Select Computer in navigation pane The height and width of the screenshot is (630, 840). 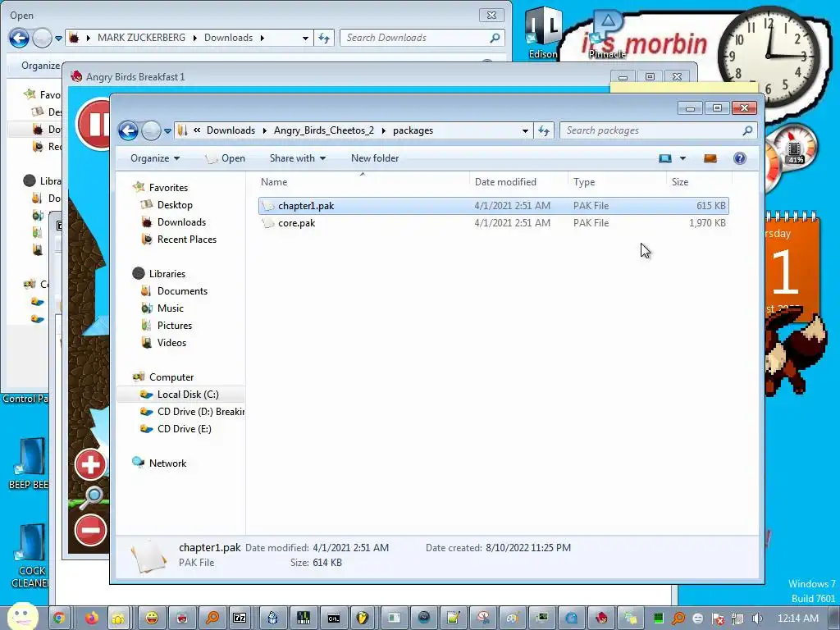pos(163,377)
